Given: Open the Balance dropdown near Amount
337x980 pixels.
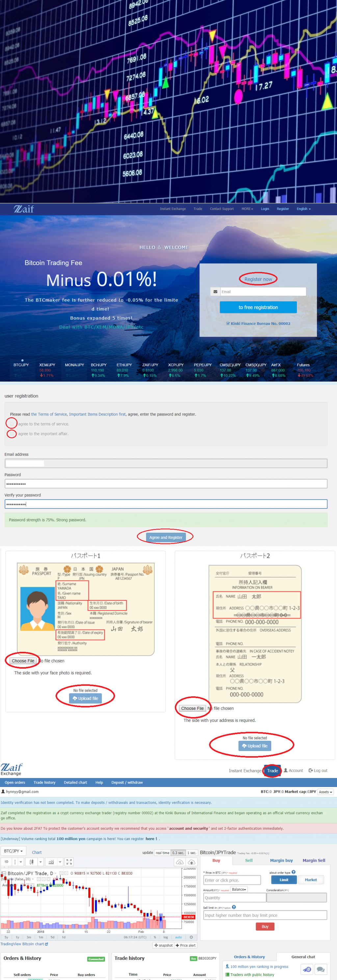Looking at the screenshot, I should pos(239,889).
